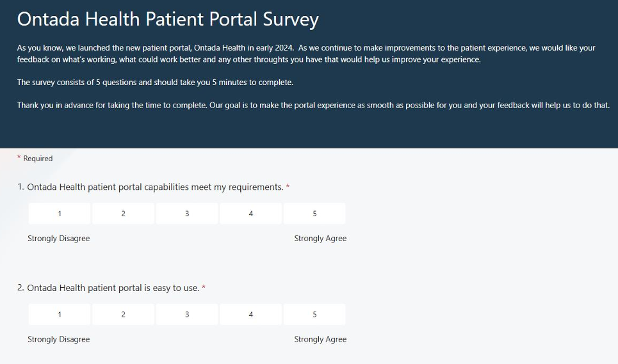Screen dimensions: 618x364
Task: Select rating 2 for portal capabilities question
Action: tap(123, 214)
